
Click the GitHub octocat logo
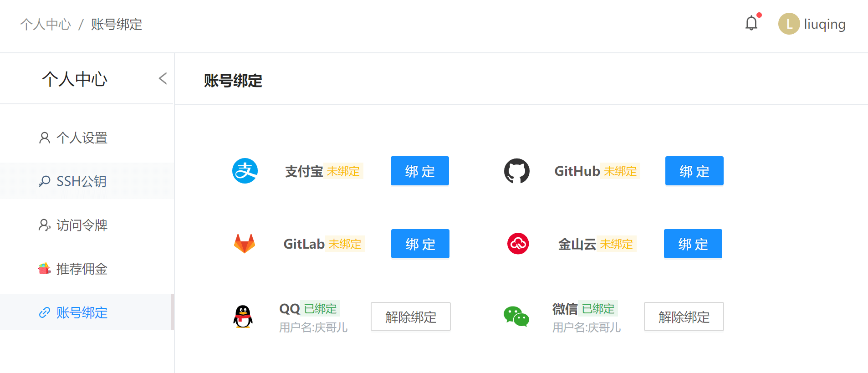(x=517, y=171)
